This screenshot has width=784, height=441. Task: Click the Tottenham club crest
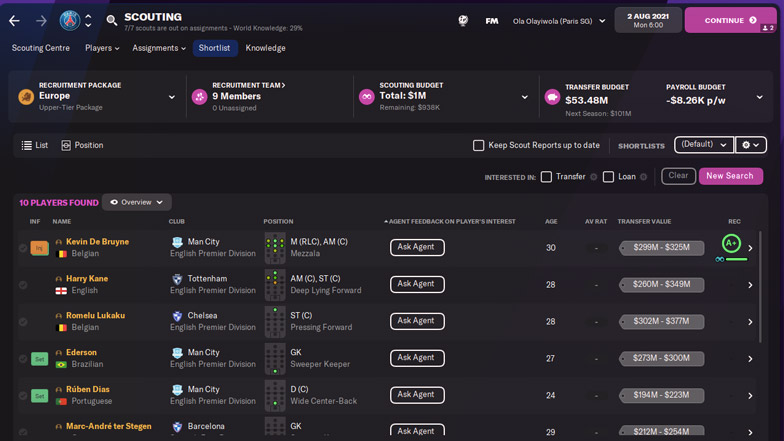pos(177,279)
